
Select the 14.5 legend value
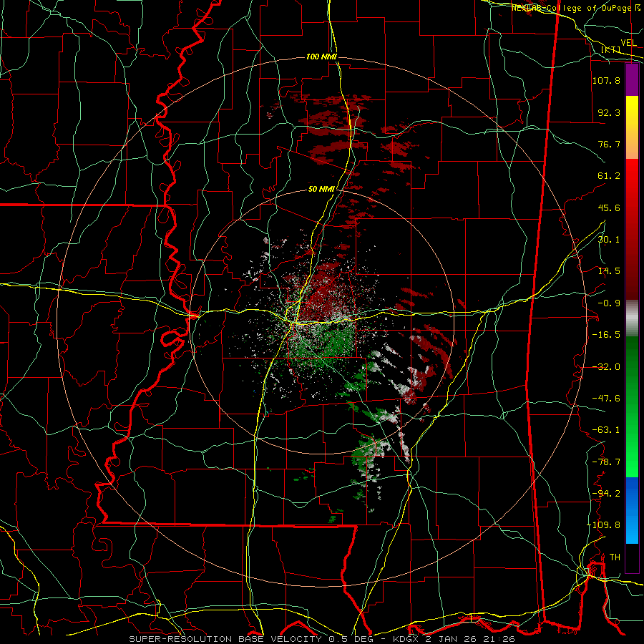(609, 271)
